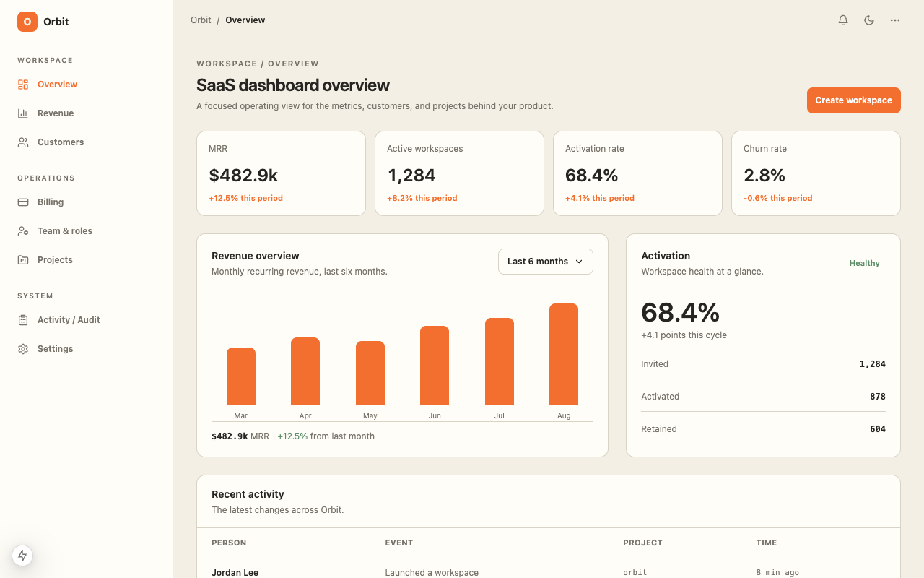The height and width of the screenshot is (578, 924).
Task: Click the Billing credit card icon
Action: point(23,202)
